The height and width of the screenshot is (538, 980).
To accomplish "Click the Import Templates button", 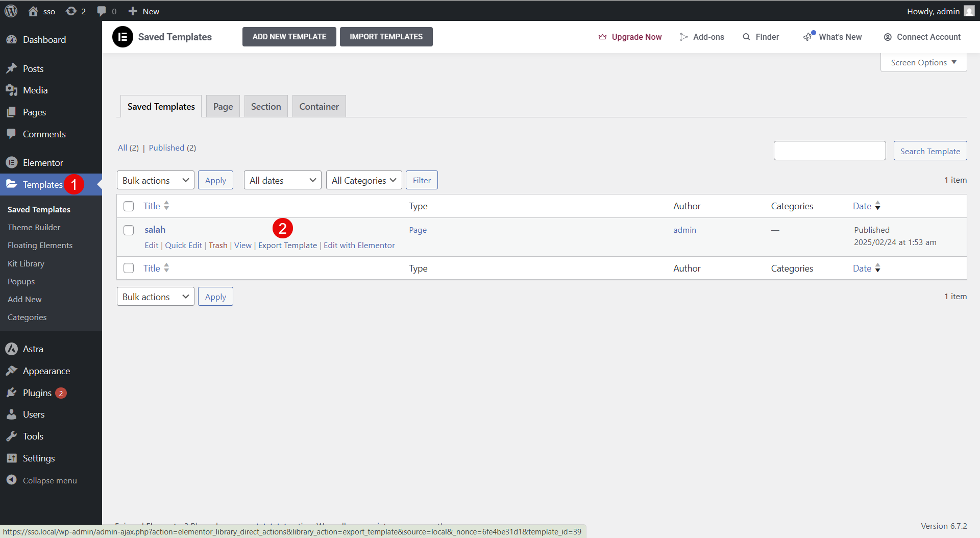I will coord(386,37).
